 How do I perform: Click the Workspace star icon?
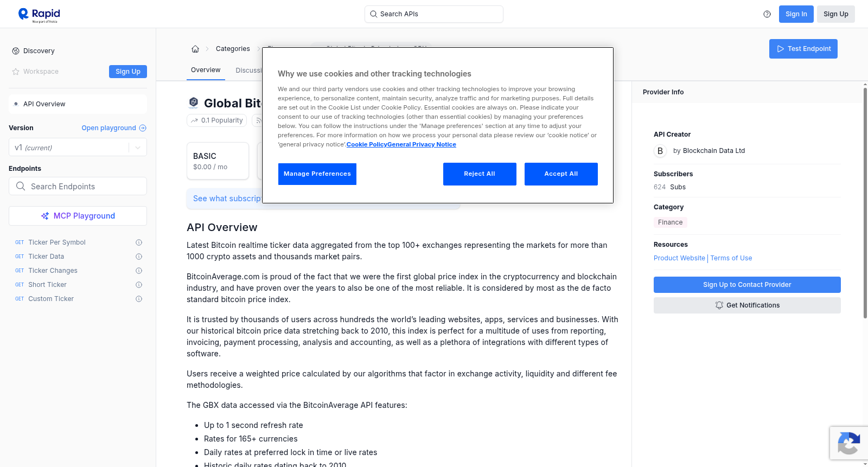(x=16, y=72)
